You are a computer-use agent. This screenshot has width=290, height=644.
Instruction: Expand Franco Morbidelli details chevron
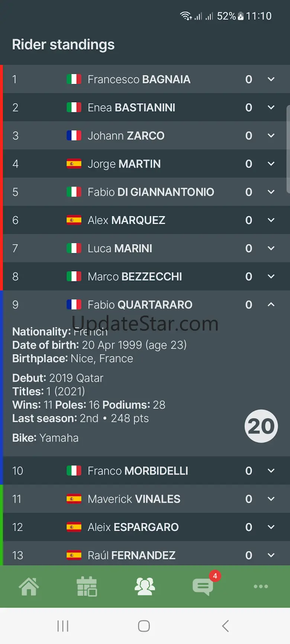click(x=271, y=470)
